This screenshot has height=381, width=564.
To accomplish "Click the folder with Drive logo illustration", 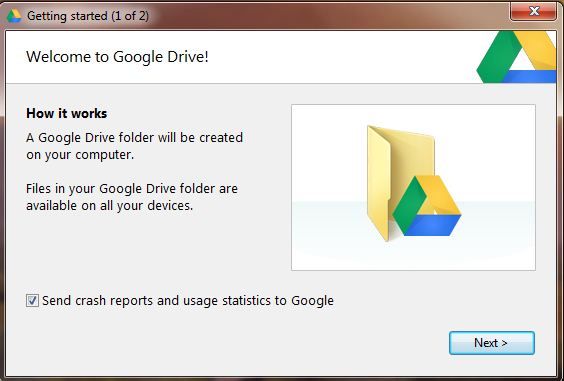I will coord(414,183).
